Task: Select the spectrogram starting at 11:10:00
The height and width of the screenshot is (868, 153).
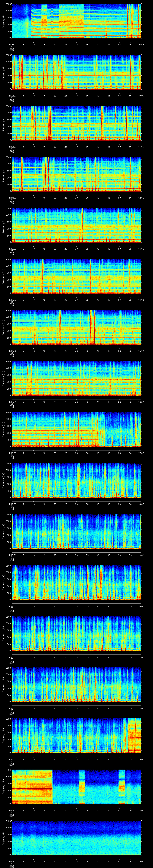Action: 76,123
